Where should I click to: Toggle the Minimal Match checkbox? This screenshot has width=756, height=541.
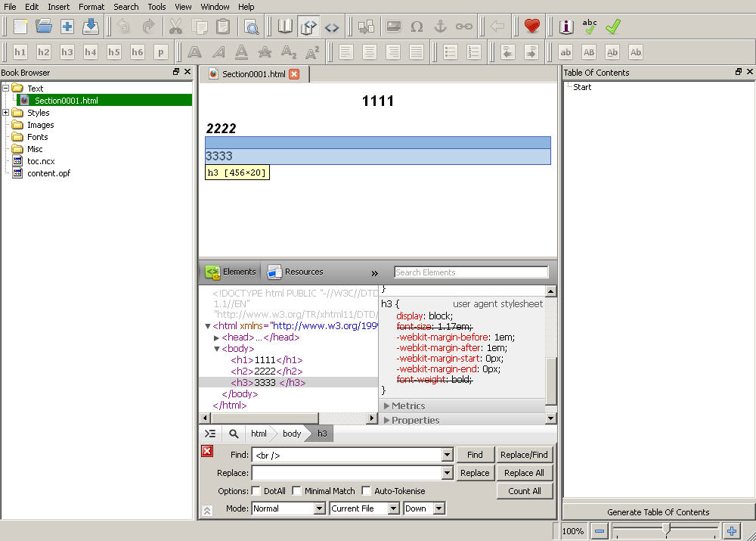(296, 491)
